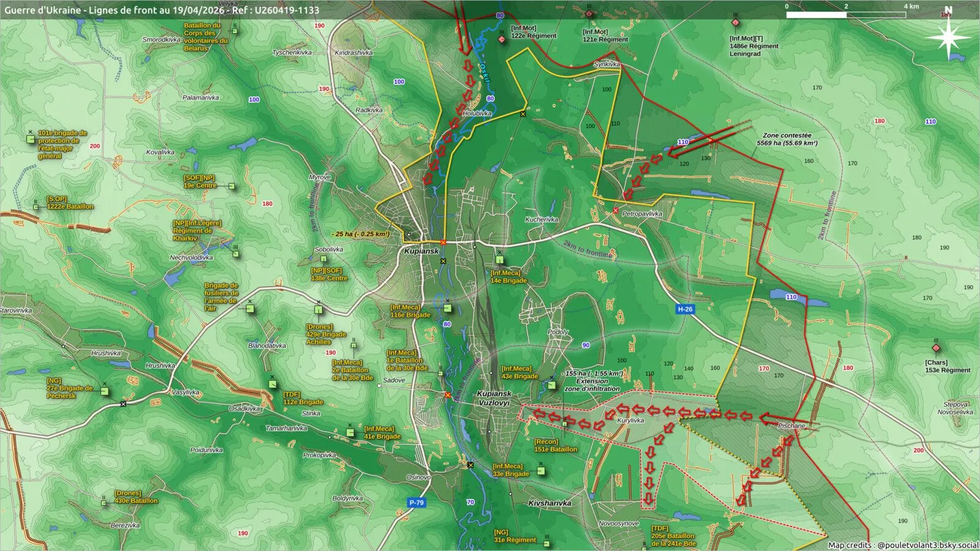Click the Tyschenkivka label
The height and width of the screenshot is (551, 980).
[x=292, y=53]
